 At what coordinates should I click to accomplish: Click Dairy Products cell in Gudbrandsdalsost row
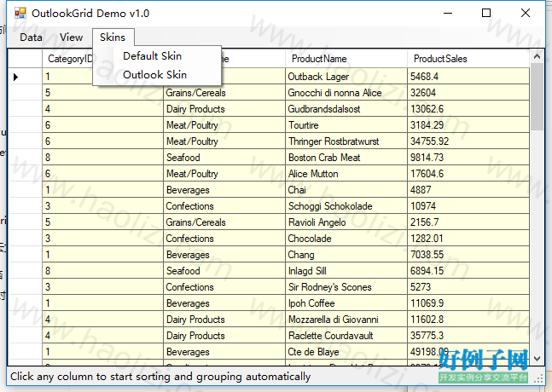pyautogui.click(x=224, y=108)
